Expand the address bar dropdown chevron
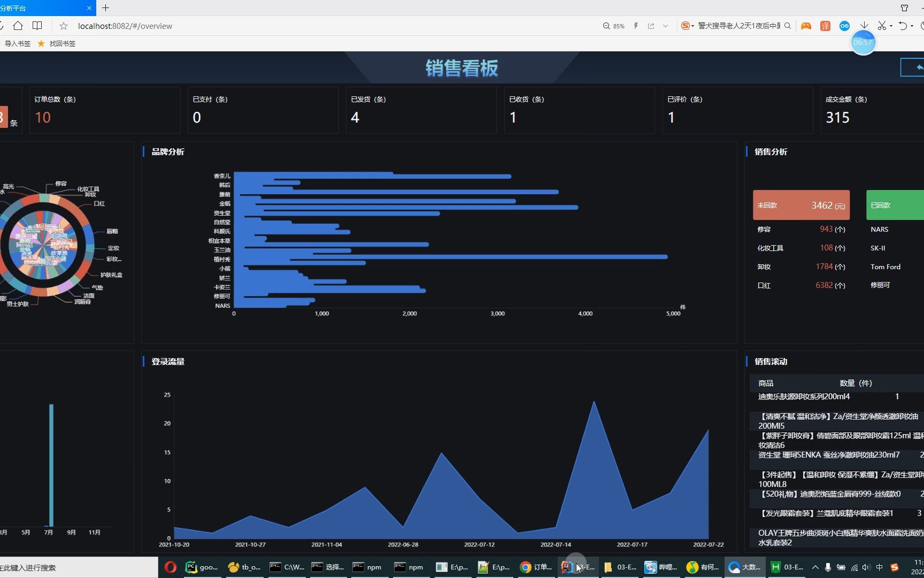 pos(666,26)
